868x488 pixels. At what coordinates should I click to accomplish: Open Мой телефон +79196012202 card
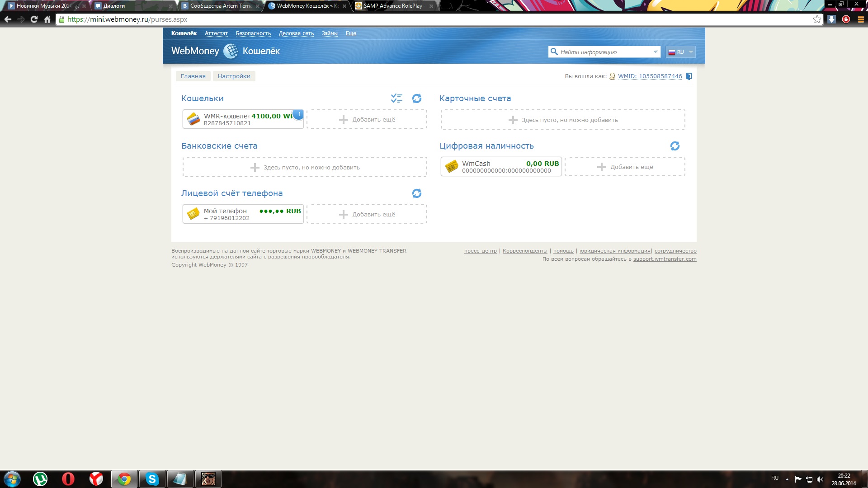pyautogui.click(x=243, y=214)
